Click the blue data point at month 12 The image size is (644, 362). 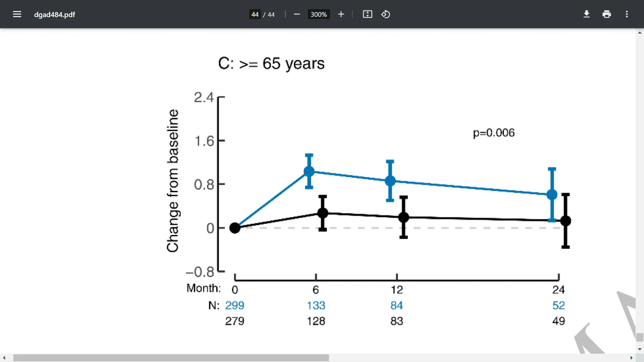(390, 181)
